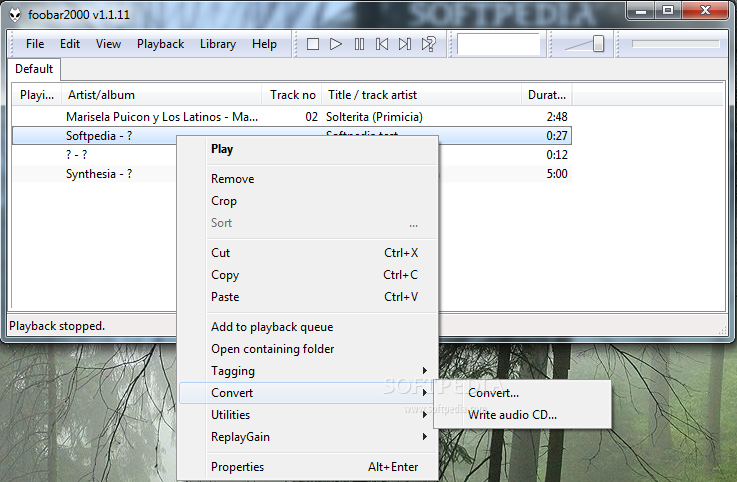Viewport: 737px width, 482px height.
Task: Choose Play in the context menu
Action: pyautogui.click(x=308, y=149)
